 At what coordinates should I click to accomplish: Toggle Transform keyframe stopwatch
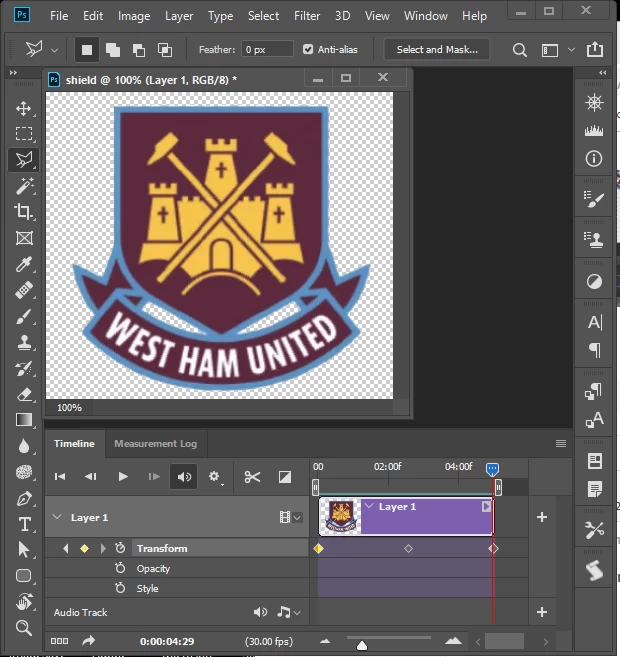click(120, 548)
